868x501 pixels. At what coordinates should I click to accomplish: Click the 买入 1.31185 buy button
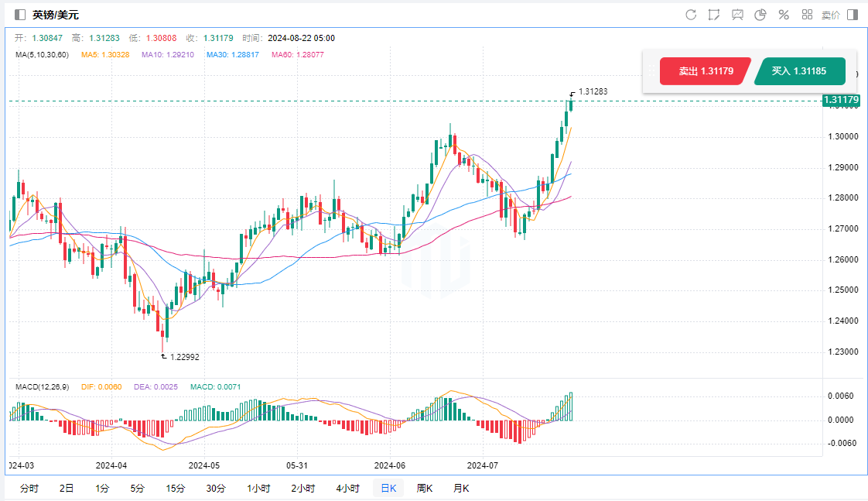coord(799,71)
